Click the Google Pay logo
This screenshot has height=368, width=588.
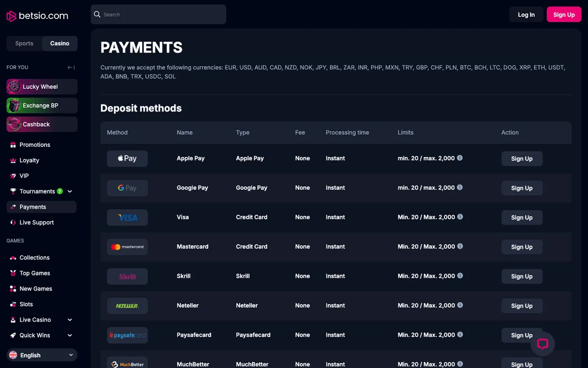127,188
